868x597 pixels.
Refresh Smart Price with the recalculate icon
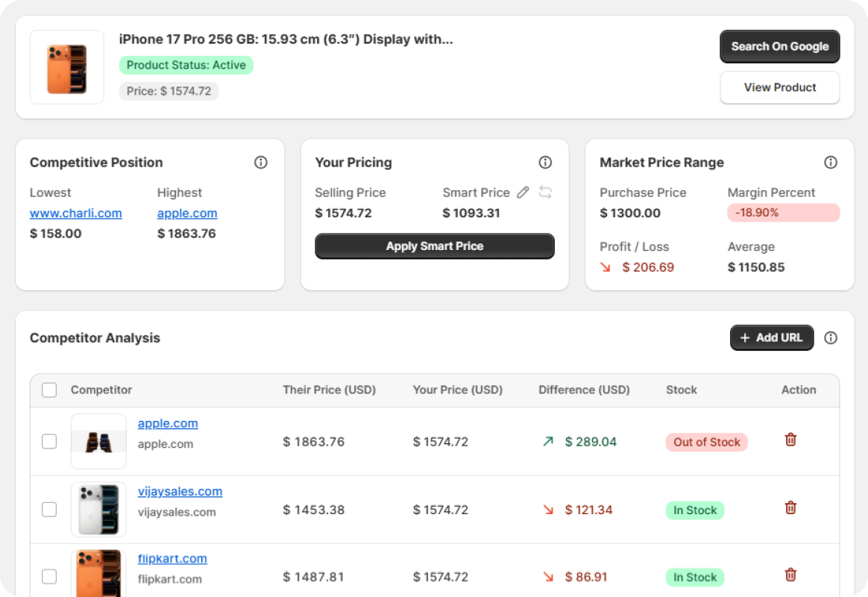click(x=545, y=192)
